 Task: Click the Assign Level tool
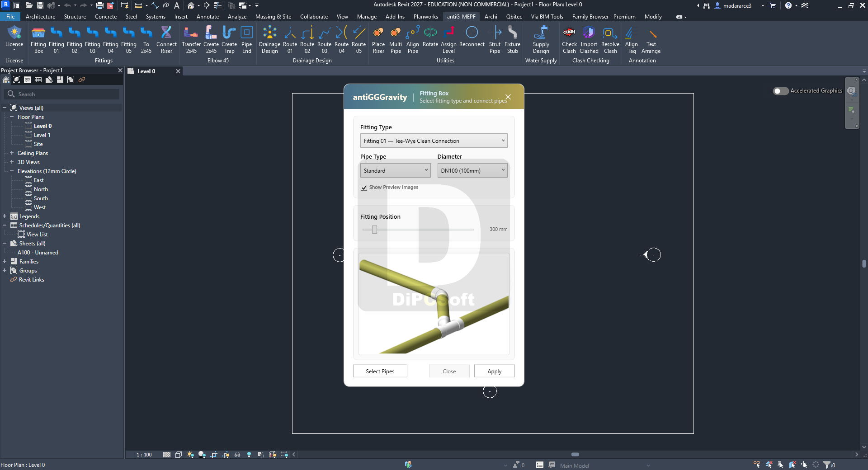448,40
